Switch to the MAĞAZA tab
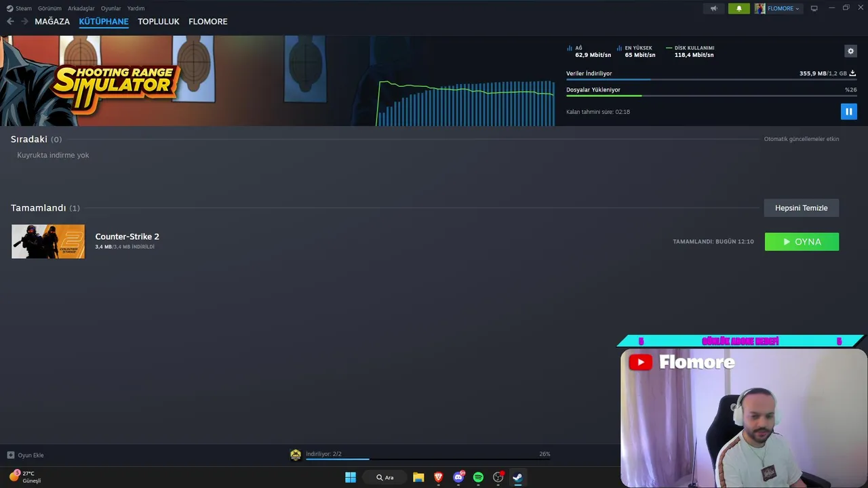The width and height of the screenshot is (868, 488). pos(52,22)
